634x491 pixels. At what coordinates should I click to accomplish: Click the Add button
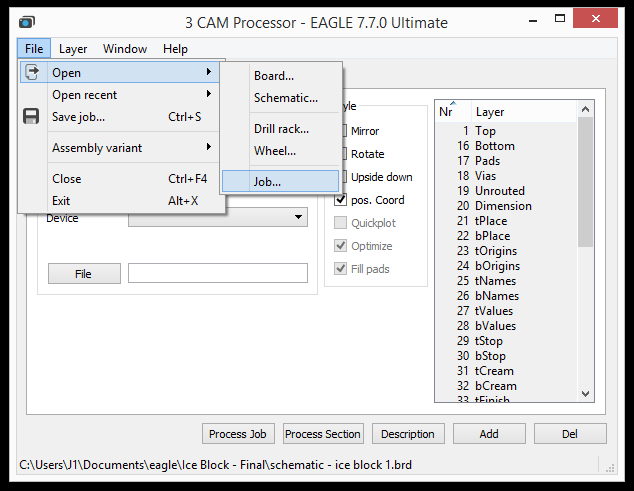coord(489,434)
